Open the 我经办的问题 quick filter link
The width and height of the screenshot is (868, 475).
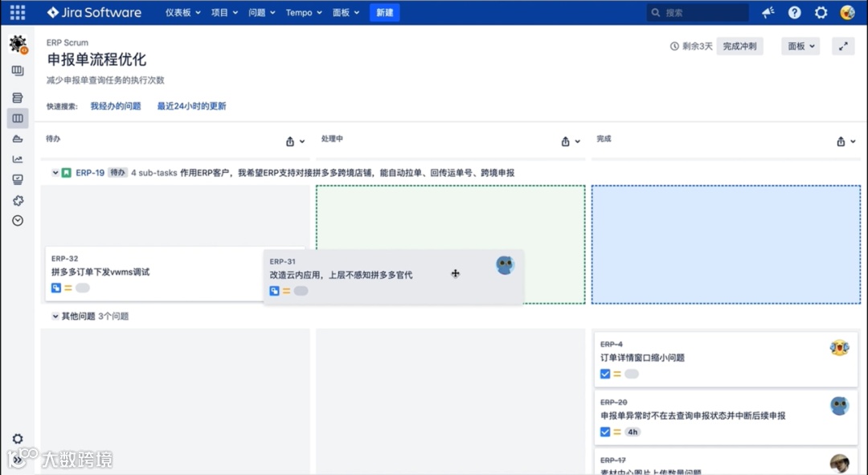pos(115,105)
